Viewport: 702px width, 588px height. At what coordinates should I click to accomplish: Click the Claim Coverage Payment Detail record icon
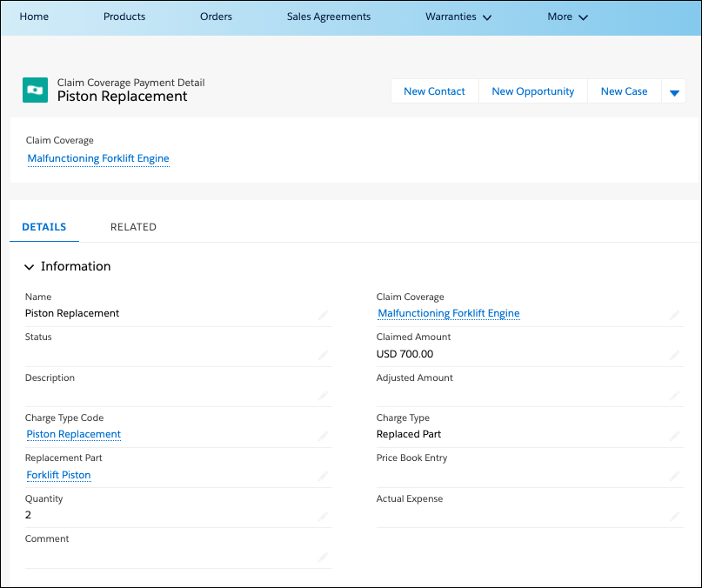(35, 90)
